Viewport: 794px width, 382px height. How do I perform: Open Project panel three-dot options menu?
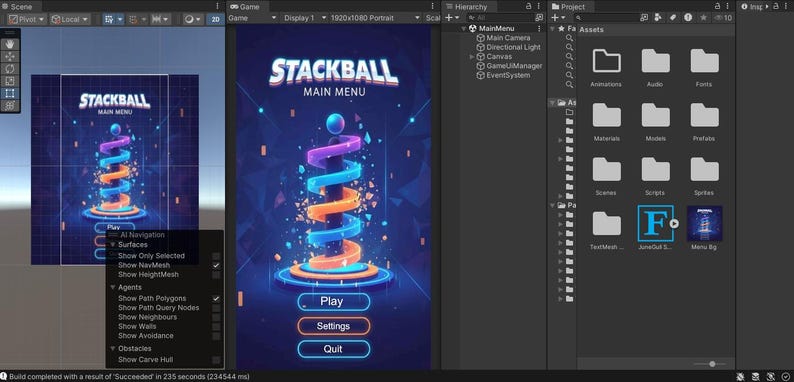pos(729,6)
